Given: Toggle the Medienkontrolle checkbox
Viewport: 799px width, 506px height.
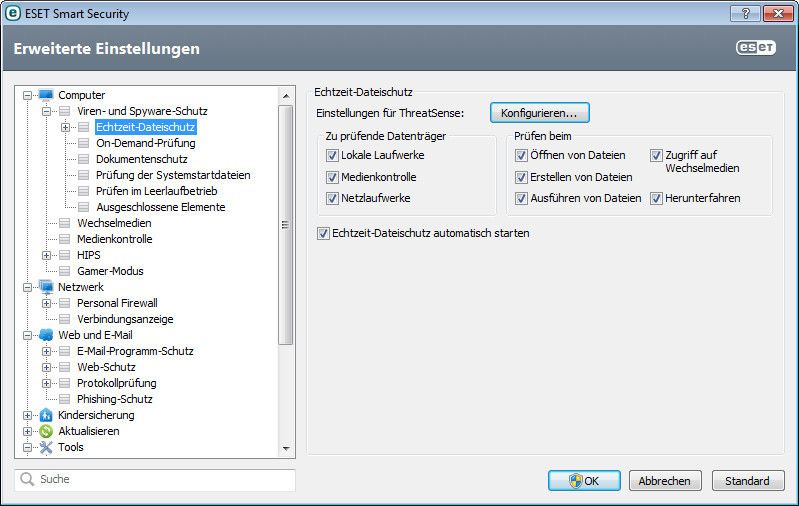Looking at the screenshot, I should click(x=332, y=177).
